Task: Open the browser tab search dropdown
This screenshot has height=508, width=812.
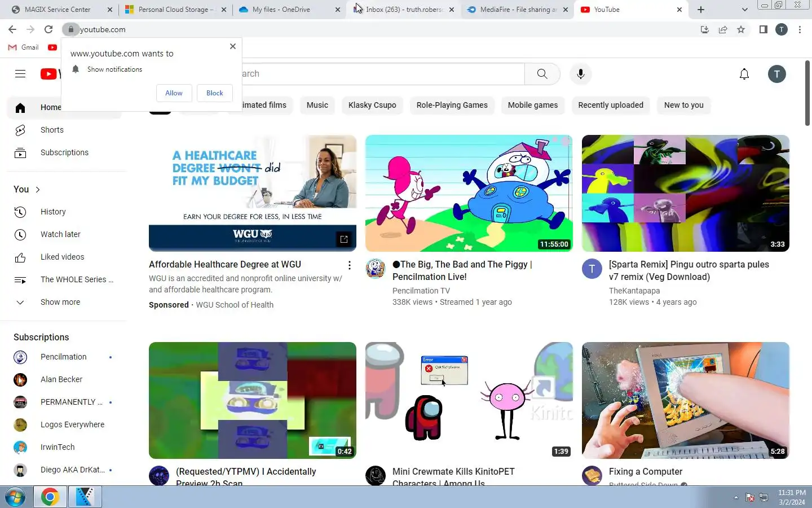Action: (744, 10)
